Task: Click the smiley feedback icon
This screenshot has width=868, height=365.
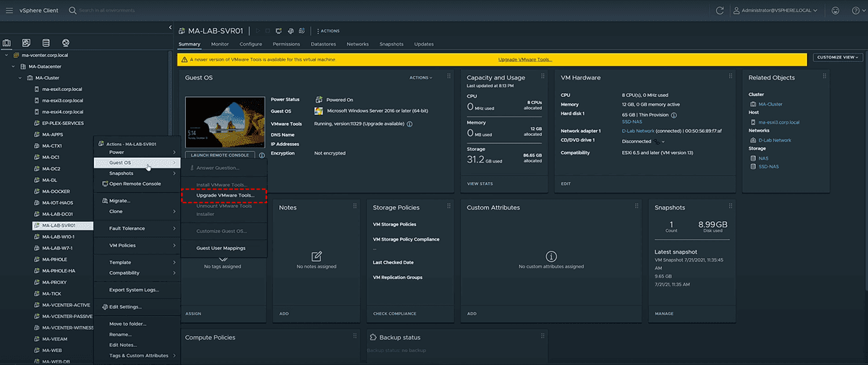Action: pos(836,10)
